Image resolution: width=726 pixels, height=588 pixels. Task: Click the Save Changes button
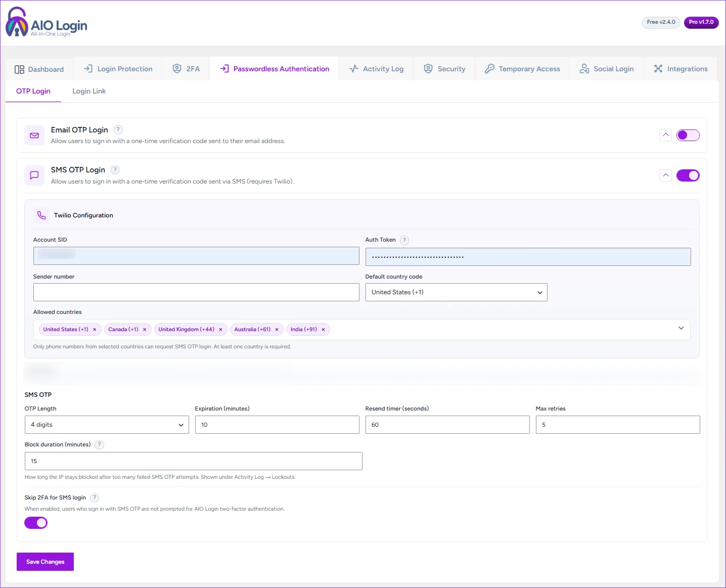(45, 562)
